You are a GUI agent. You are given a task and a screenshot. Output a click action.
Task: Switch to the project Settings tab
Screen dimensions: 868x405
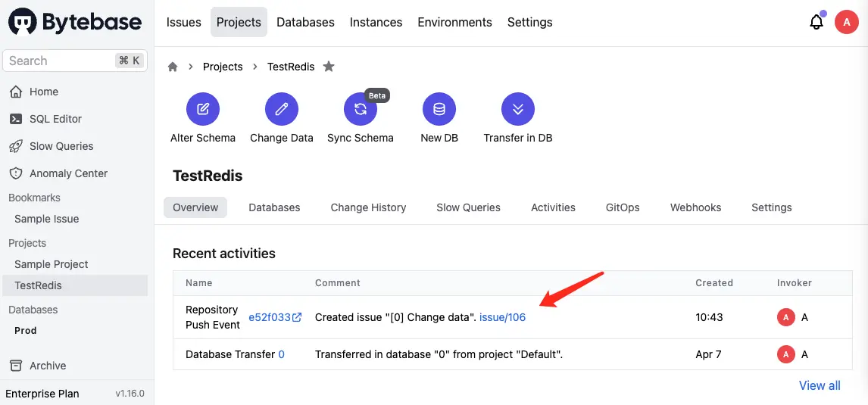771,207
